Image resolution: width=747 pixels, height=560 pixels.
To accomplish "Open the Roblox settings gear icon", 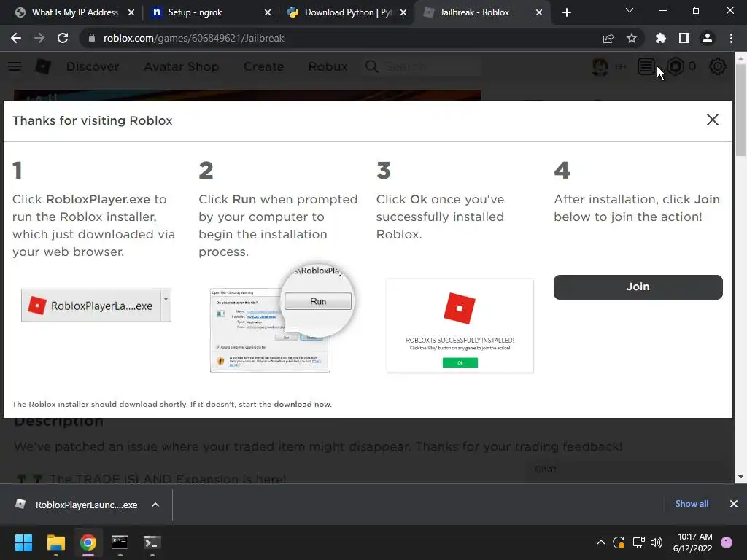I will click(x=718, y=66).
